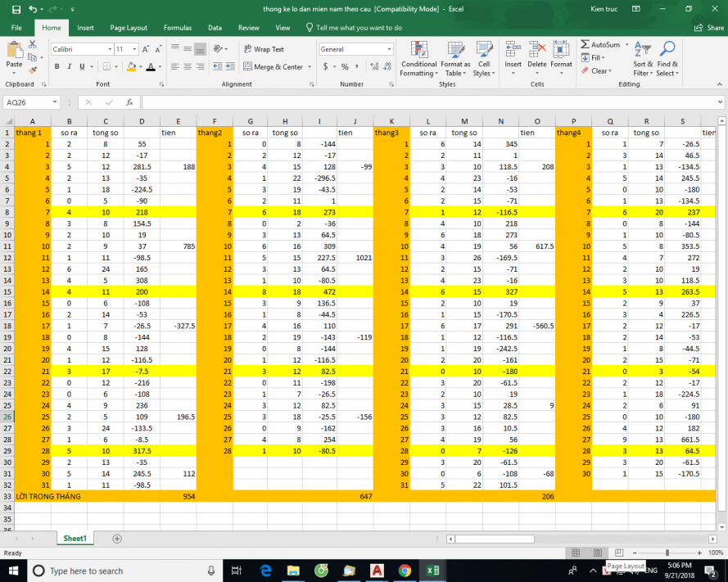The image size is (728, 582).
Task: Open the File tab
Action: [16, 28]
